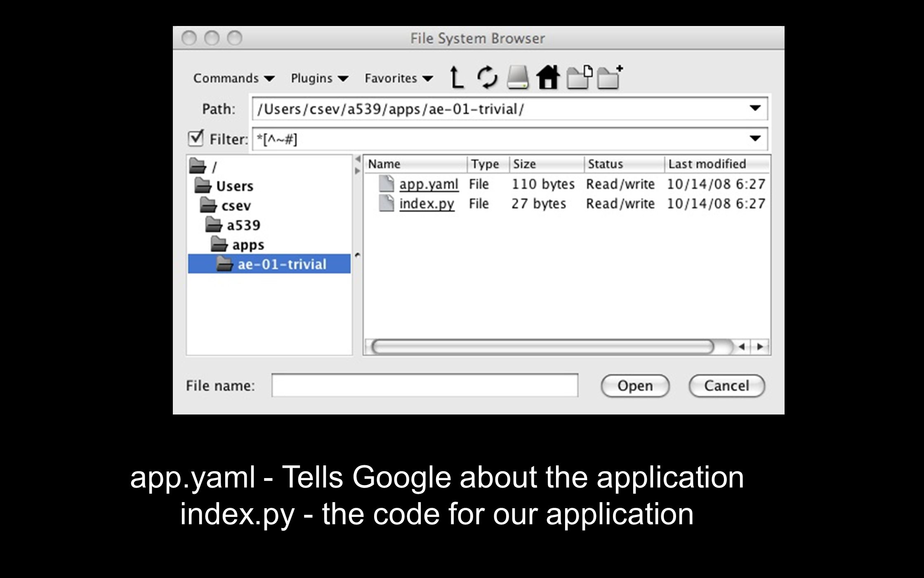The image size is (924, 578).
Task: Click the app.yaml file icon
Action: [387, 184]
